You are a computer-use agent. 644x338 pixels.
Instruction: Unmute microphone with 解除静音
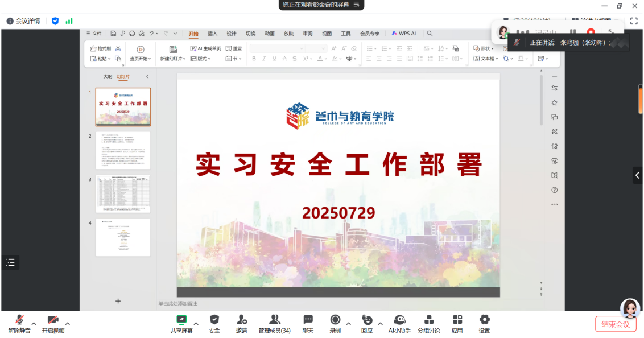(19, 320)
